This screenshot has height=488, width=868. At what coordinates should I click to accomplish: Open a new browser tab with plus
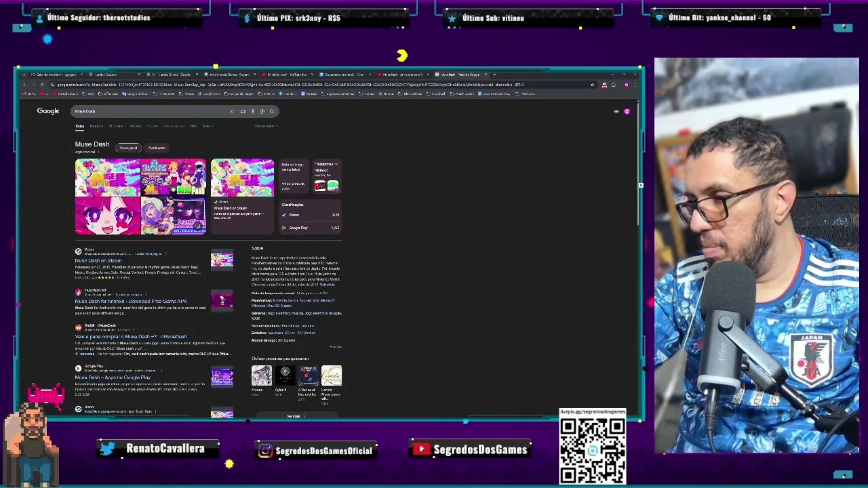point(494,74)
